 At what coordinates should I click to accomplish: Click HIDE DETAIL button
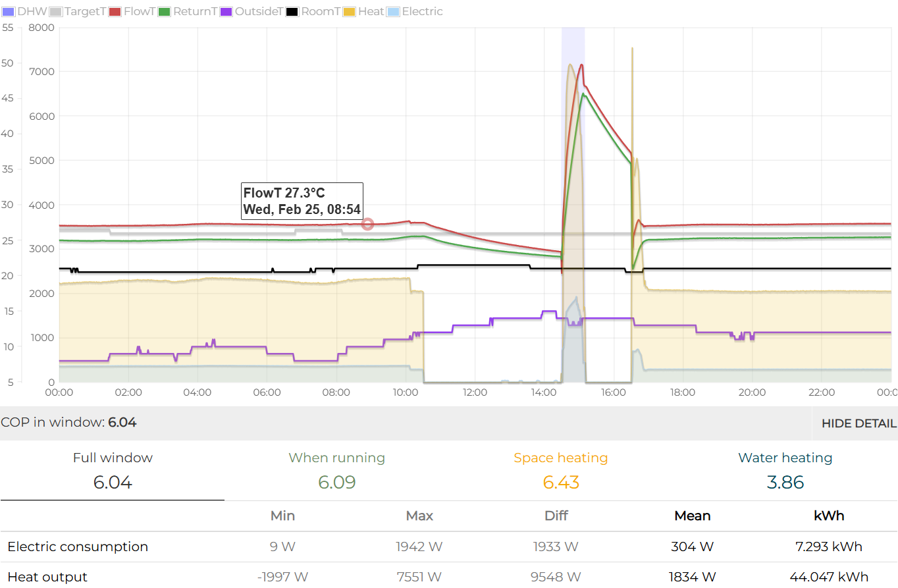click(858, 423)
